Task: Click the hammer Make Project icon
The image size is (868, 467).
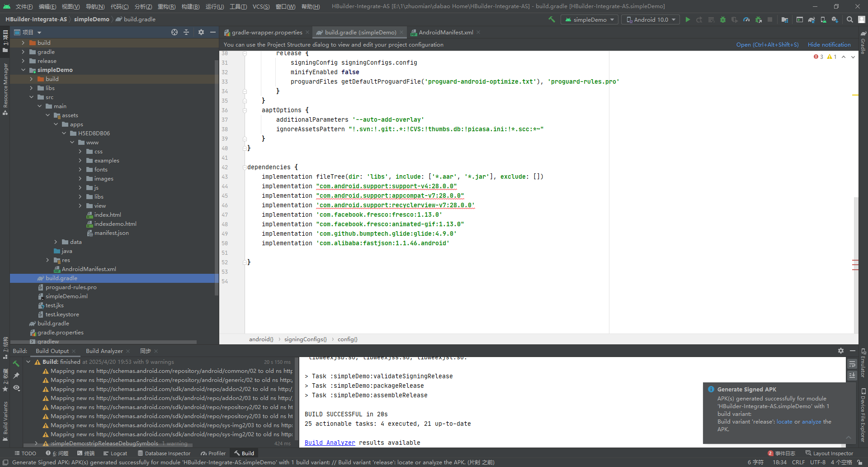Action: [x=552, y=19]
